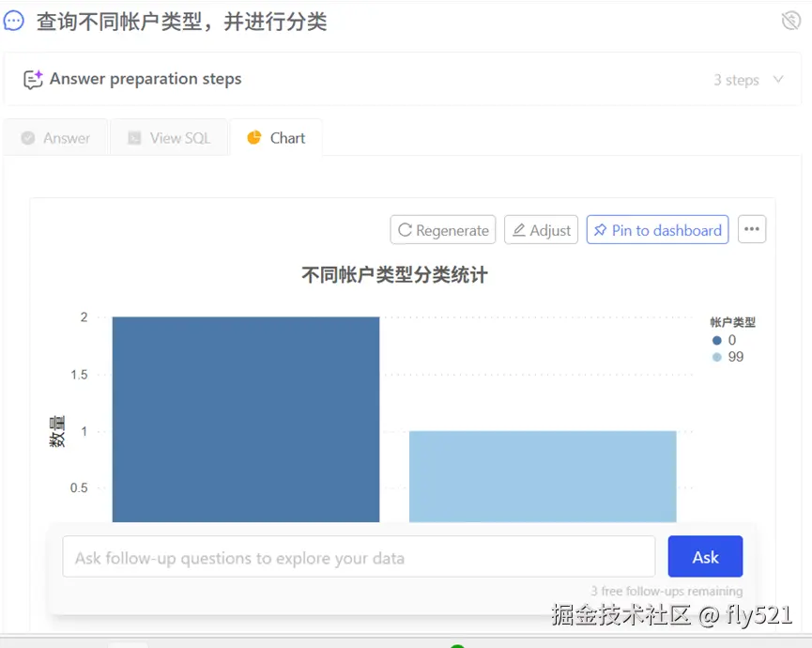Click the question text 查询不同帐户类型，并进行分类
The width and height of the screenshot is (812, 648).
(x=182, y=22)
